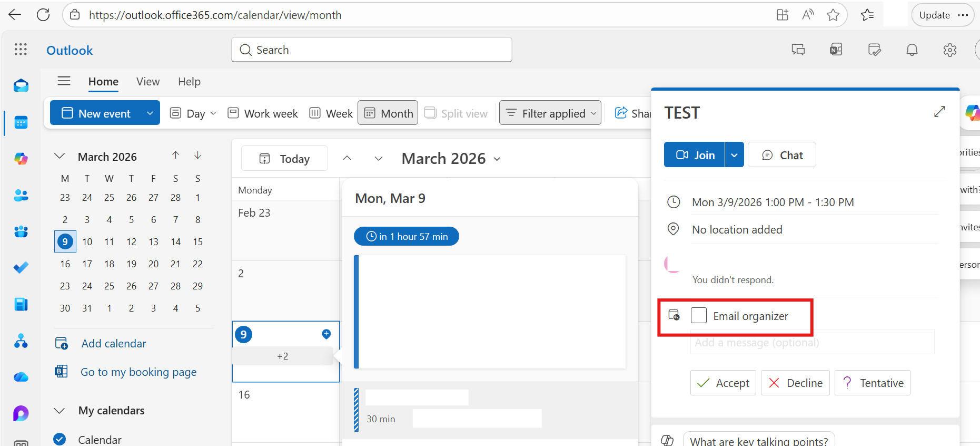
Task: Collapse My calendars section
Action: point(60,411)
